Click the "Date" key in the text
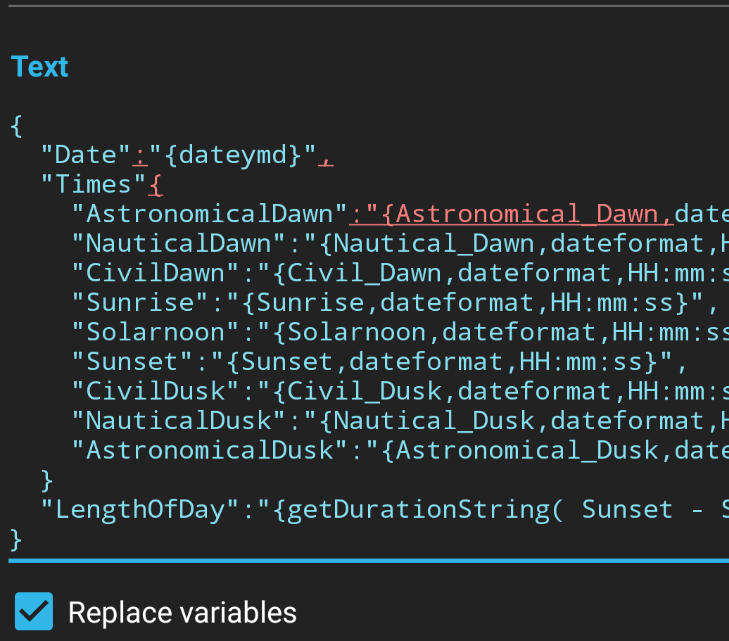This screenshot has width=729, height=641. (85, 155)
